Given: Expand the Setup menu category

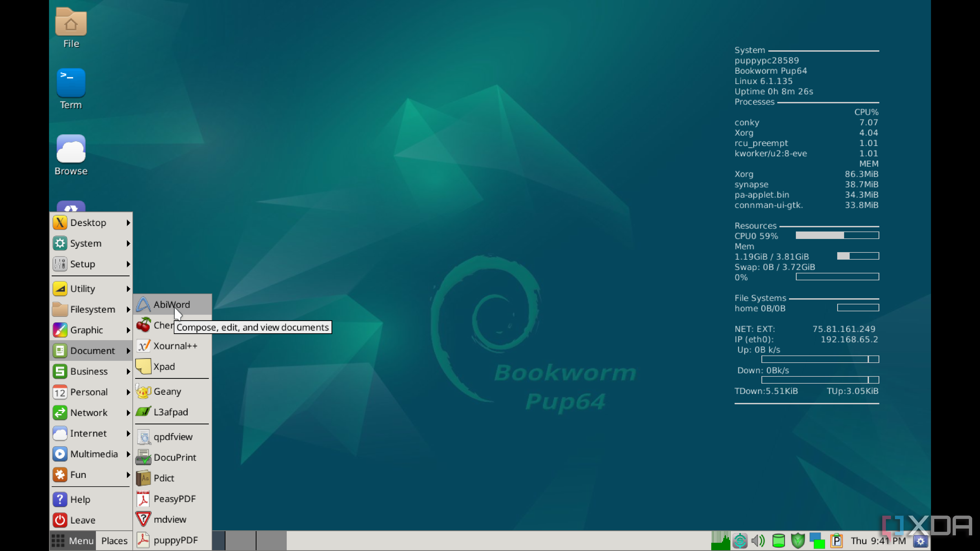Looking at the screenshot, I should click(91, 264).
